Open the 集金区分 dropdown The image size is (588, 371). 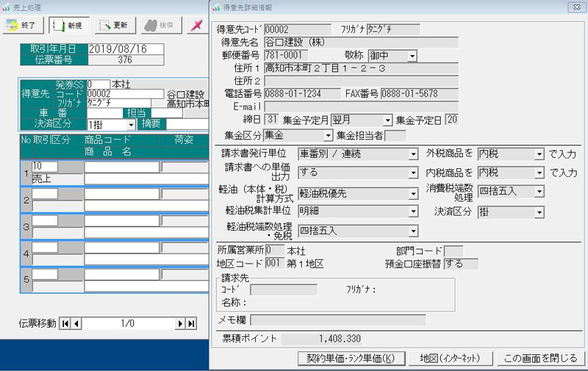coord(328,135)
